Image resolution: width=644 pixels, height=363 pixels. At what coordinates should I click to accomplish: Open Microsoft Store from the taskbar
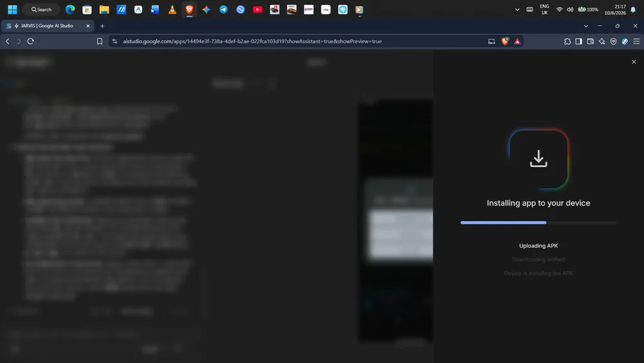[x=87, y=10]
